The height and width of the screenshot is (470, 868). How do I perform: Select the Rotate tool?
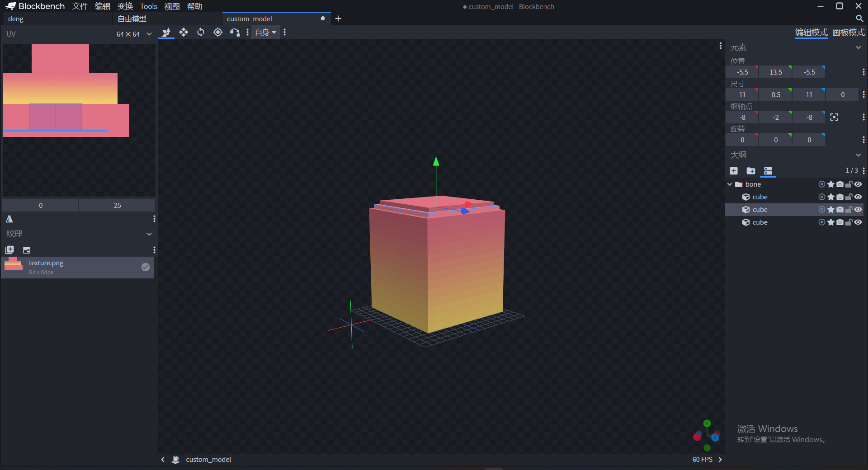click(x=201, y=32)
